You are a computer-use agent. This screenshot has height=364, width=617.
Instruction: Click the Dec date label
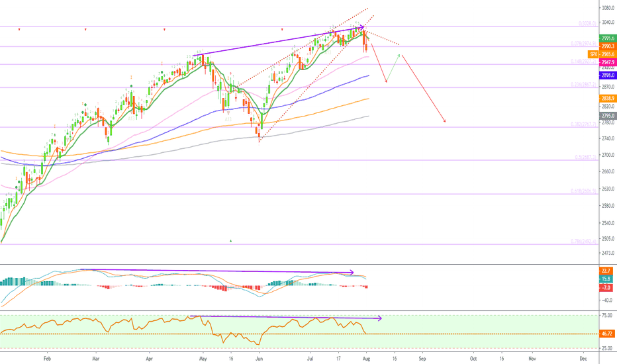583,359
